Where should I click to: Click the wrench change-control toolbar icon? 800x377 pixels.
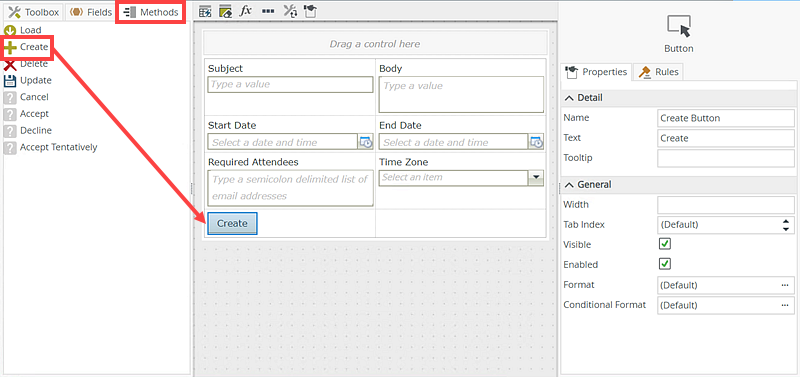(290, 11)
